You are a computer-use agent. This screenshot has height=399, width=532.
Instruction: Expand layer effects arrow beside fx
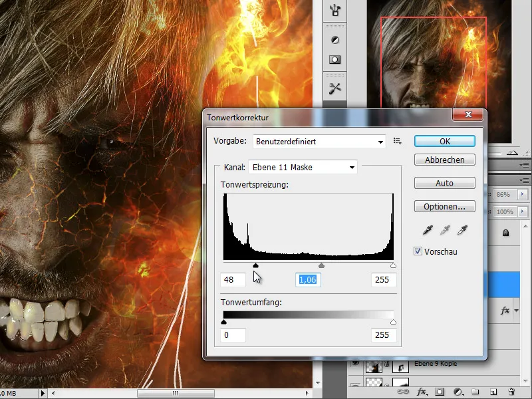516,311
